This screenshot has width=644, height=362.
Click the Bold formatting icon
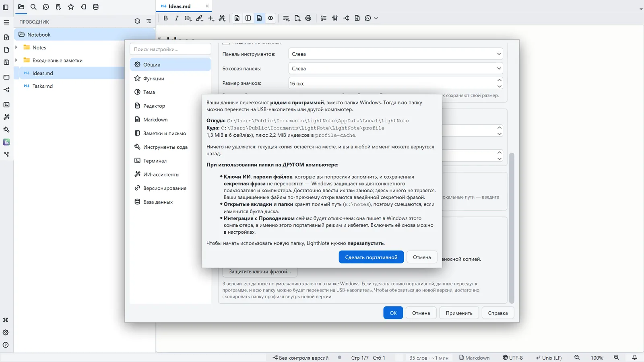point(165,18)
